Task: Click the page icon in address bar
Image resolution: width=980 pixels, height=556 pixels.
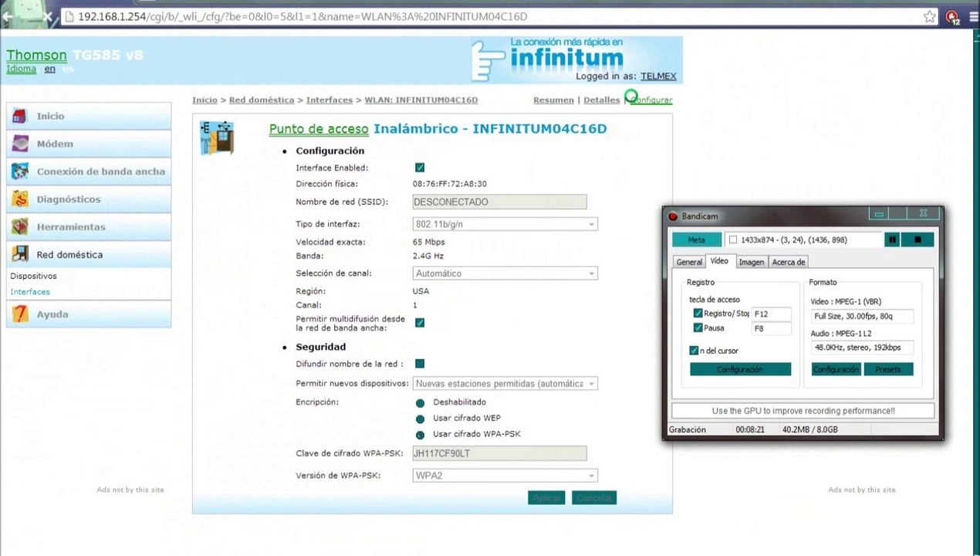Action: point(69,16)
